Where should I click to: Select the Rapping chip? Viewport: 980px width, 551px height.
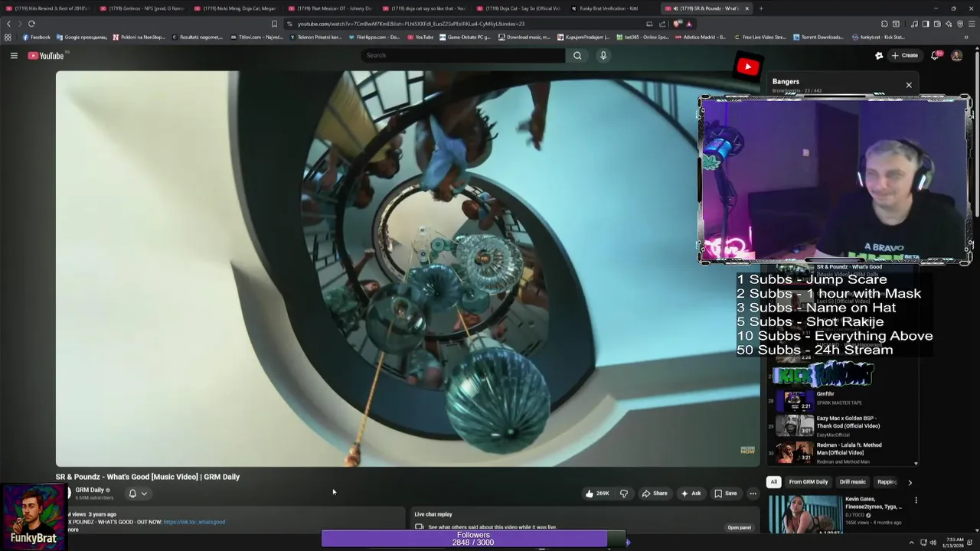pyautogui.click(x=887, y=482)
